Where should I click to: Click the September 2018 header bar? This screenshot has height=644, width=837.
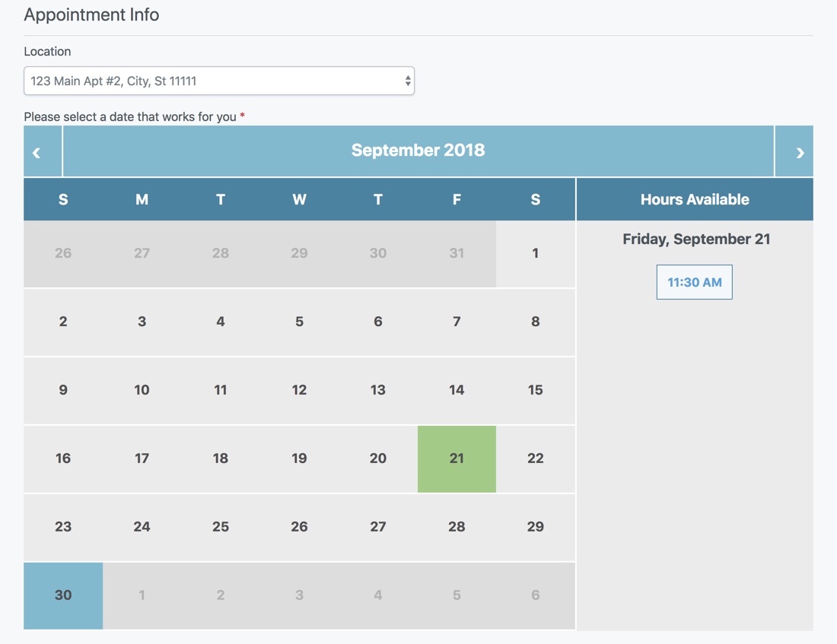point(418,150)
